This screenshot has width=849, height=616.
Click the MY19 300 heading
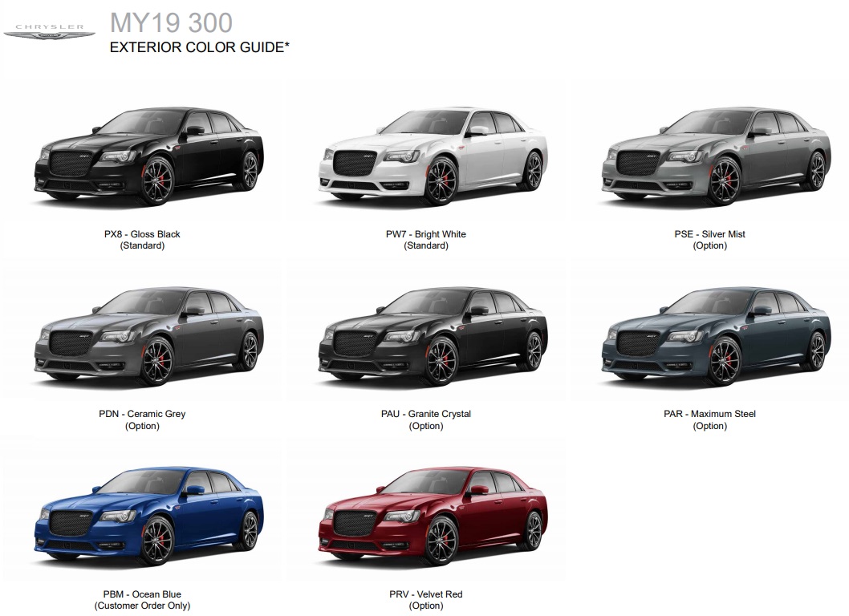pos(171,22)
